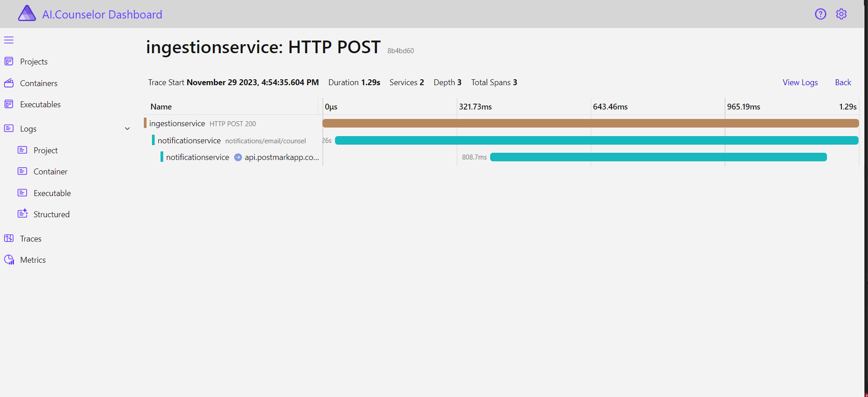Screen dimensions: 868x397
Task: Click the Project logs icon
Action: 22,150
